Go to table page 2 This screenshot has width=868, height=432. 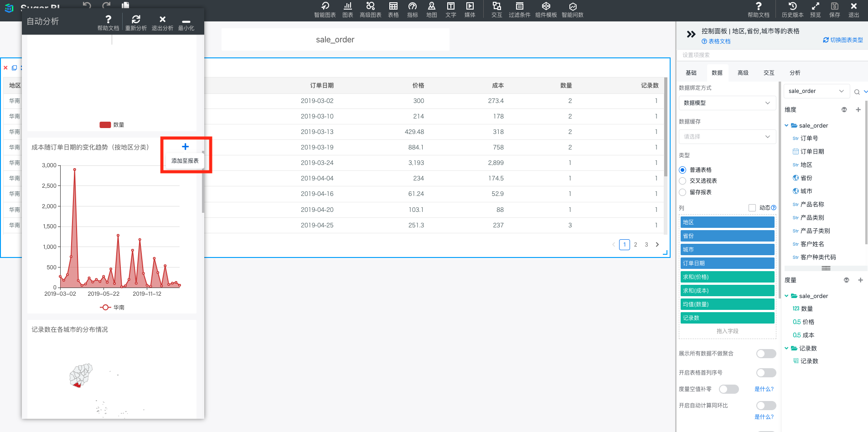[x=635, y=245]
